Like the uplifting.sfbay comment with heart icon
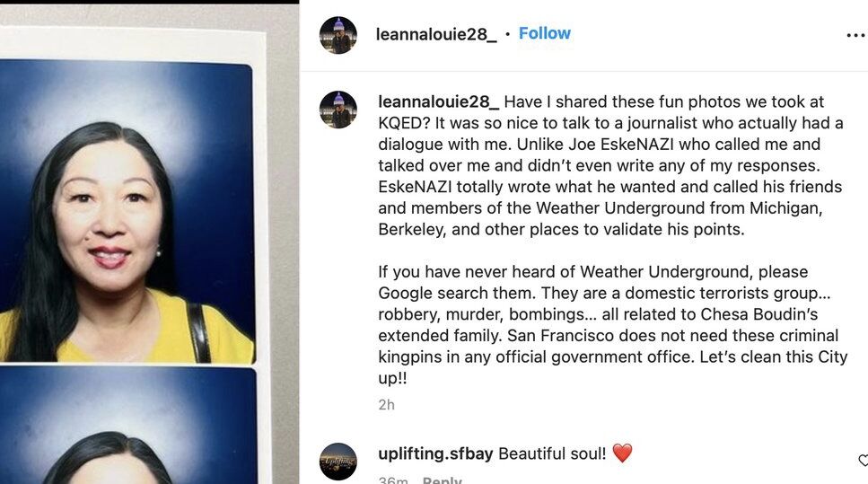This screenshot has height=484, width=868. (863, 461)
